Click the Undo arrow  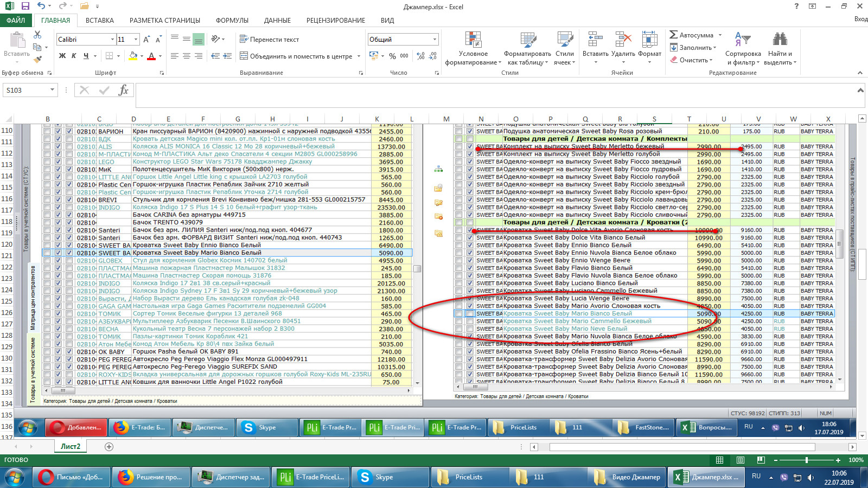point(41,6)
